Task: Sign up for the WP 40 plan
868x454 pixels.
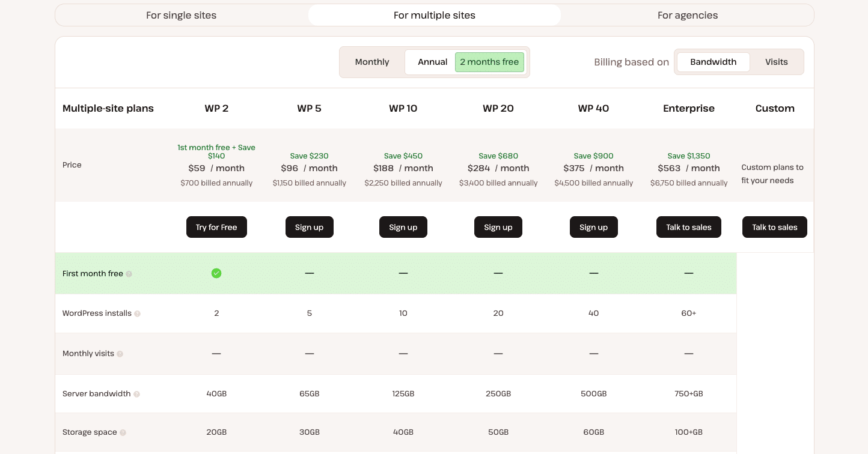Action: coord(594,227)
